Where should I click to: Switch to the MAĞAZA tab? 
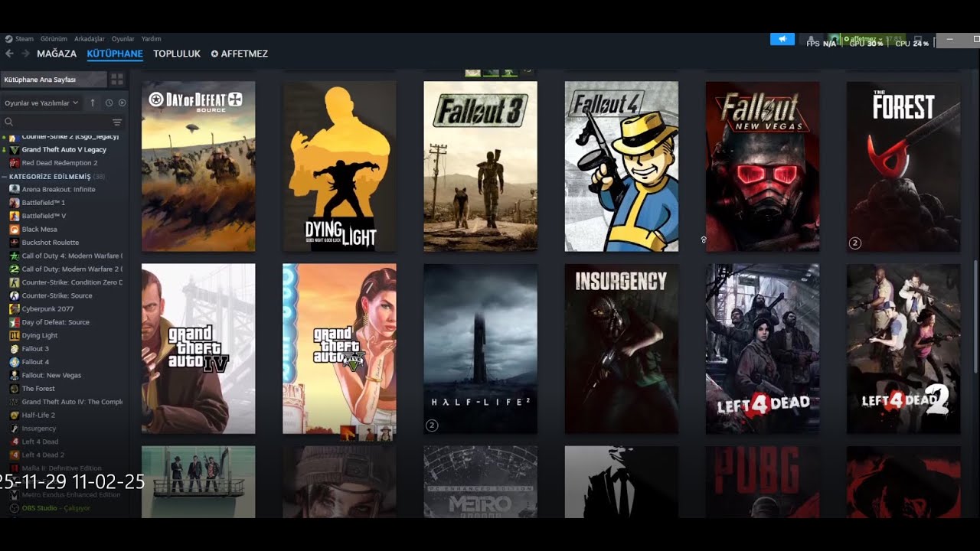click(57, 54)
